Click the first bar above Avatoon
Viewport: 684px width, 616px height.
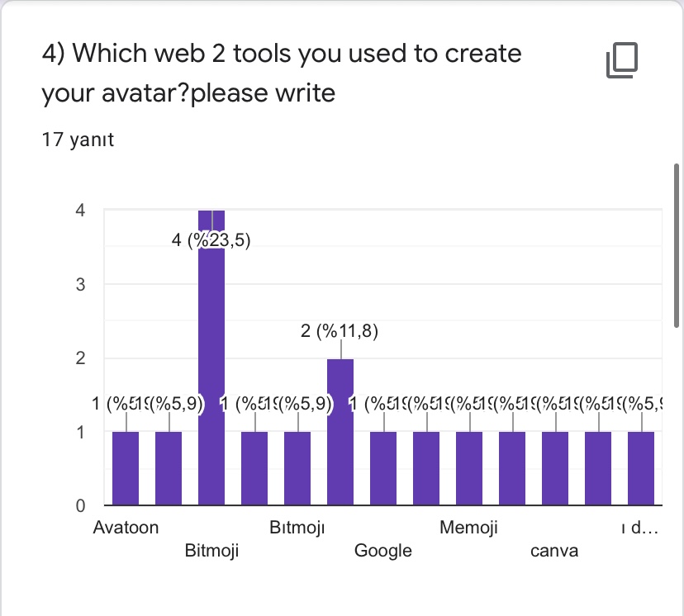click(126, 467)
